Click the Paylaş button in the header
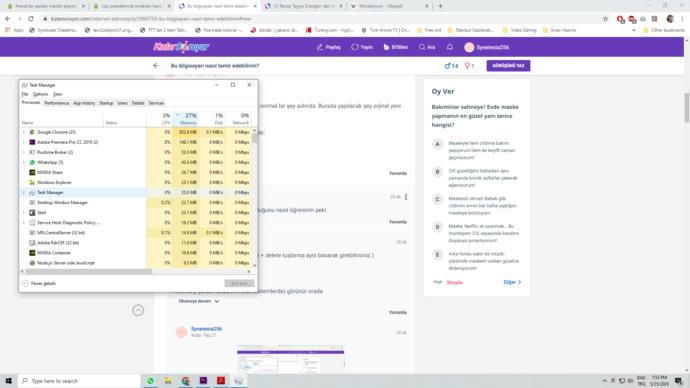Image resolution: width=690 pixels, height=388 pixels. (x=328, y=47)
